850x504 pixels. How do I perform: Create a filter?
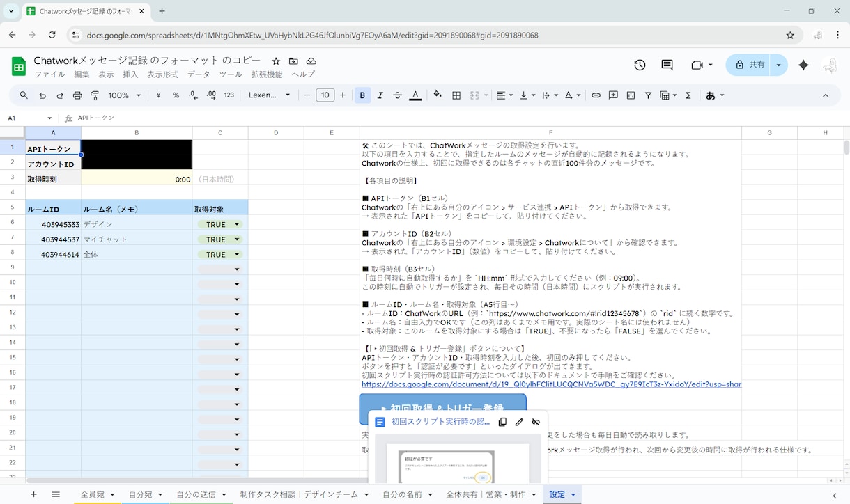pos(648,95)
